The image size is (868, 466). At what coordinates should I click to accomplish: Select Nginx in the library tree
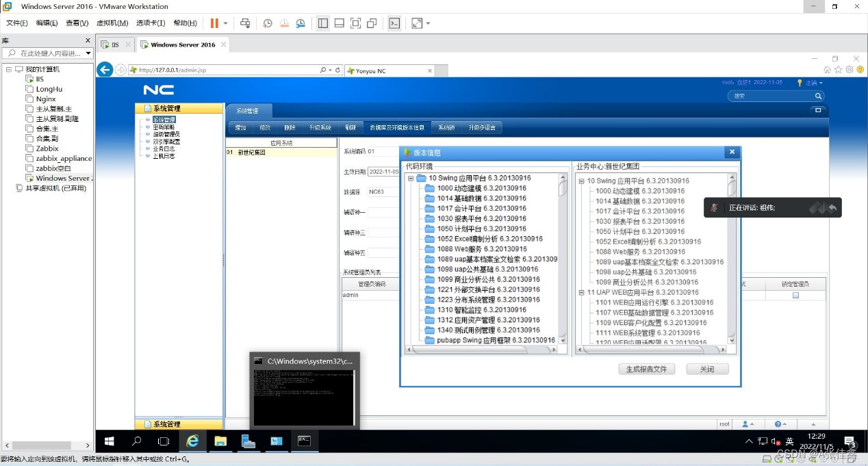(46, 99)
